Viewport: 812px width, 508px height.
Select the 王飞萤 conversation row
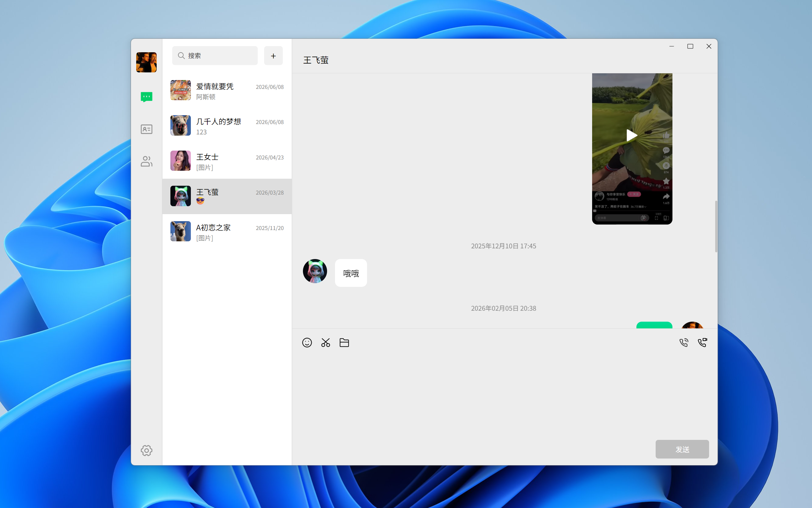[227, 196]
